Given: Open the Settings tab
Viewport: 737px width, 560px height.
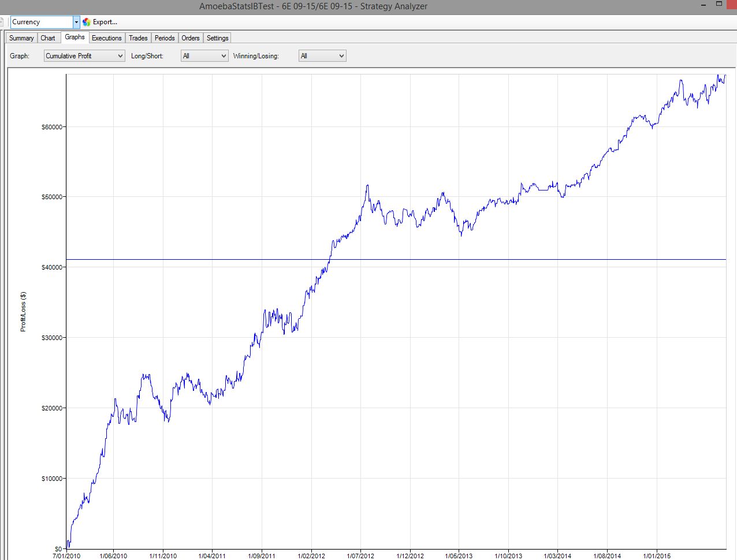Looking at the screenshot, I should click(218, 38).
